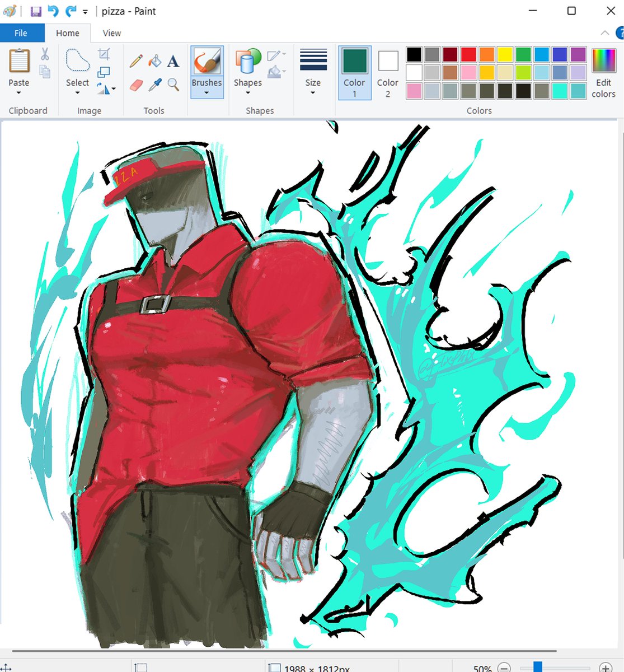This screenshot has width=624, height=672.
Task: Redo the last undone action
Action: pyautogui.click(x=71, y=11)
